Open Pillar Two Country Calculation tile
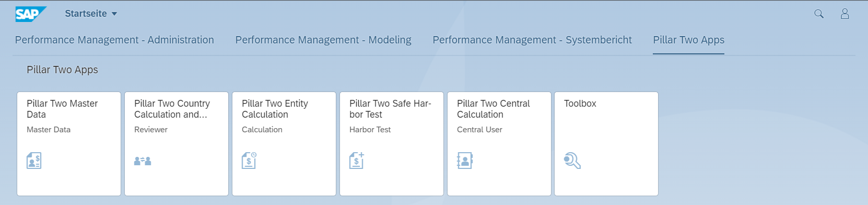The image size is (868, 205). pyautogui.click(x=177, y=144)
